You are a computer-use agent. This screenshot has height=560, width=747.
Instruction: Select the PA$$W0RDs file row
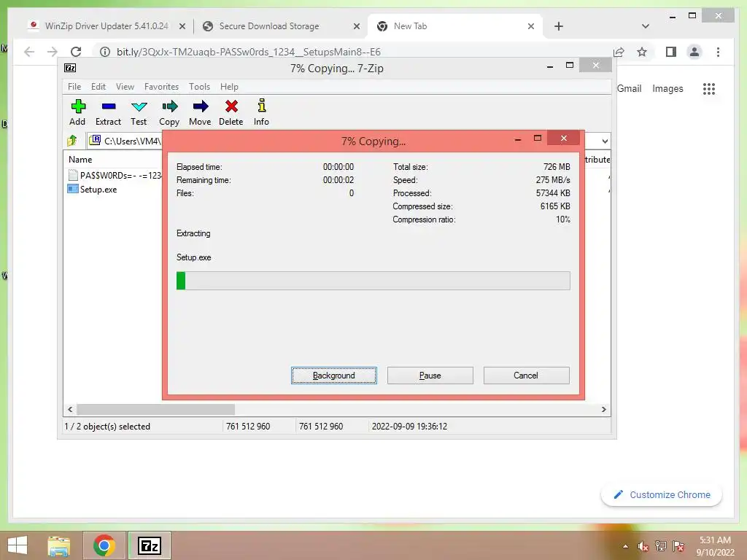pyautogui.click(x=115, y=175)
